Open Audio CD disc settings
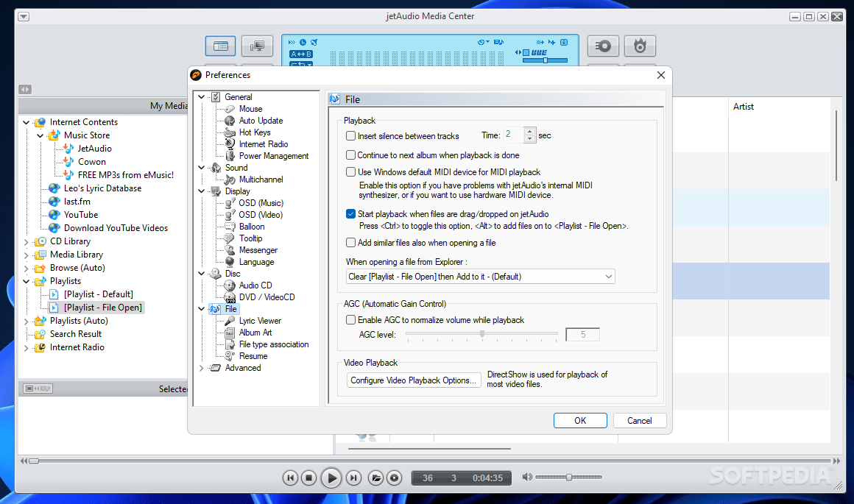The height and width of the screenshot is (504, 854). click(x=255, y=285)
